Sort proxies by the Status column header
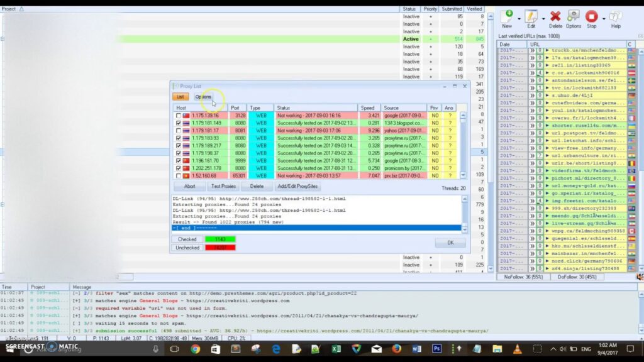644x362 pixels. [316, 108]
